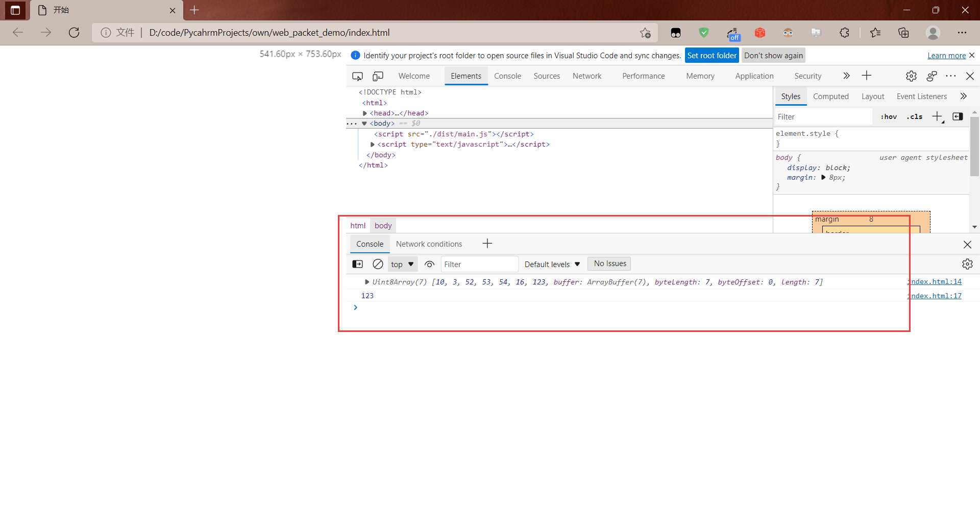Viewport: 980px width, 526px height.
Task: Click Don't show again button
Action: pos(773,56)
